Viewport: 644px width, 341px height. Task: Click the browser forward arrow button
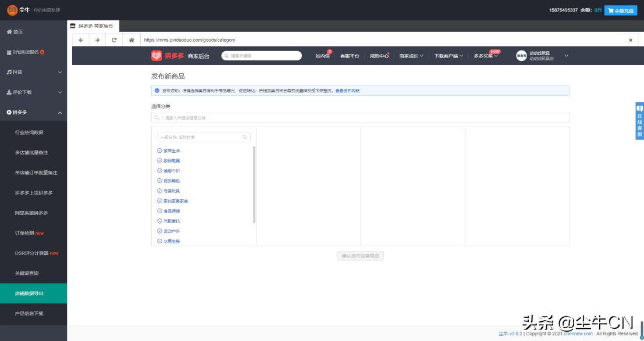click(x=97, y=40)
